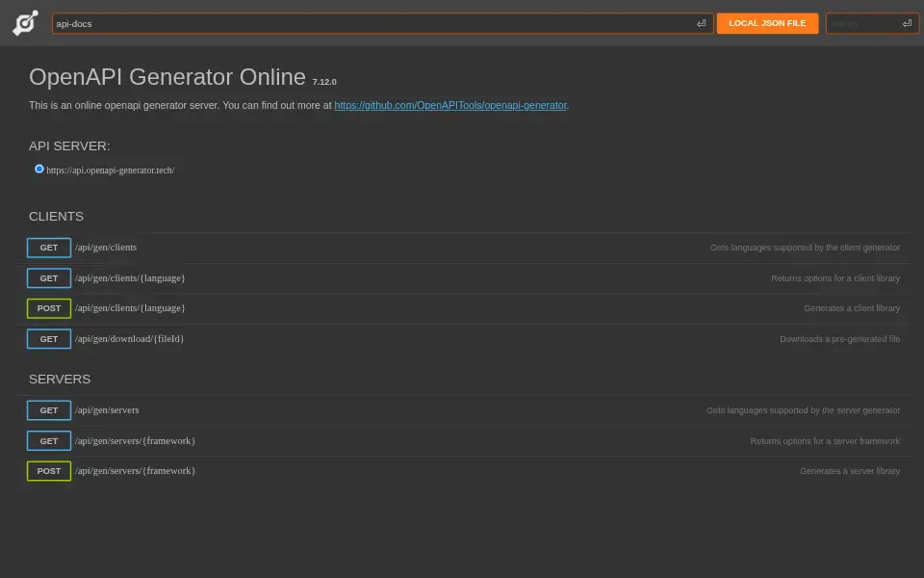Expand GET /api/gen/servers/{framework} endpoint
924x578 pixels.
pos(463,440)
